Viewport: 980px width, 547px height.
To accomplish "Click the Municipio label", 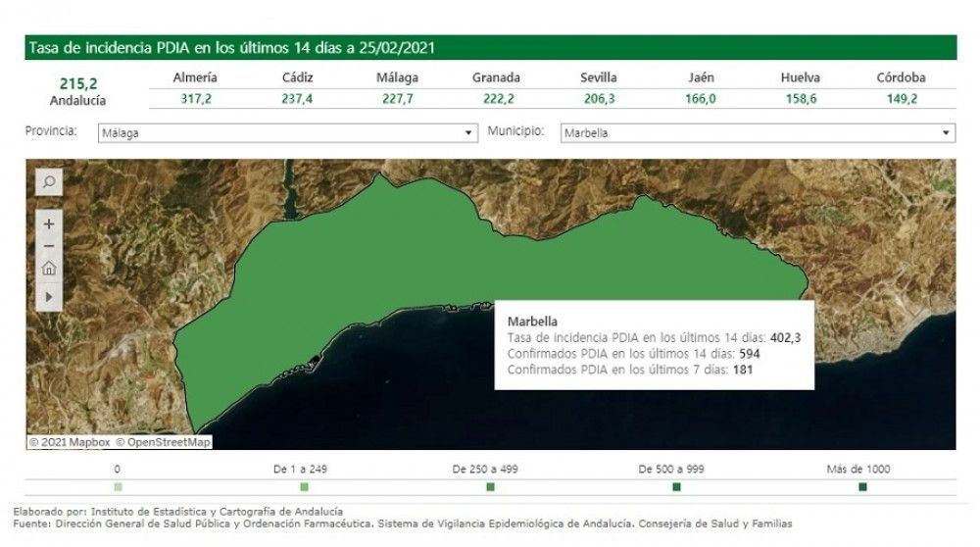I will 515,131.
